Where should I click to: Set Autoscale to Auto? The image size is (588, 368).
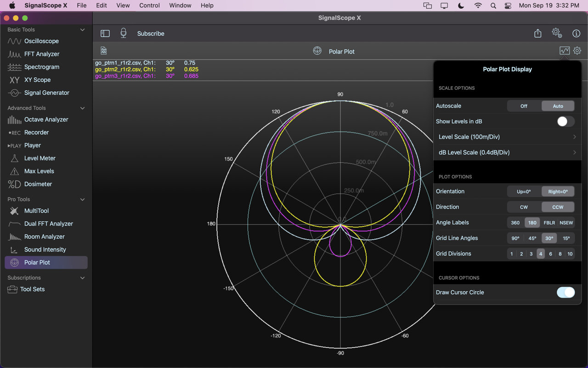tap(558, 106)
